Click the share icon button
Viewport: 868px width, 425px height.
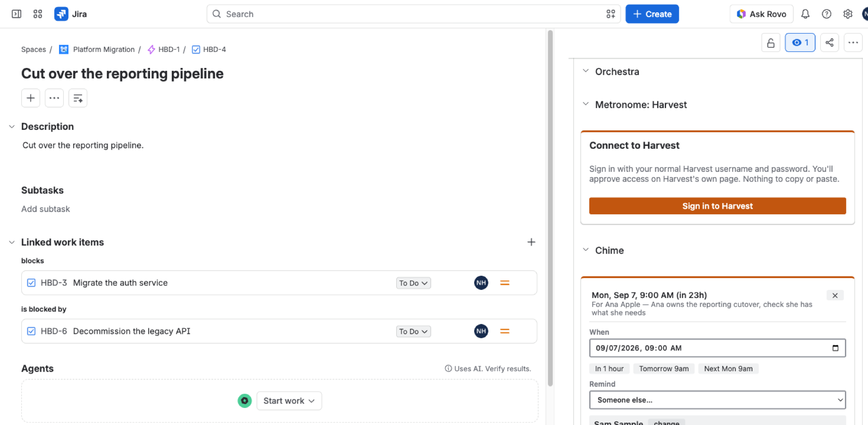point(829,42)
